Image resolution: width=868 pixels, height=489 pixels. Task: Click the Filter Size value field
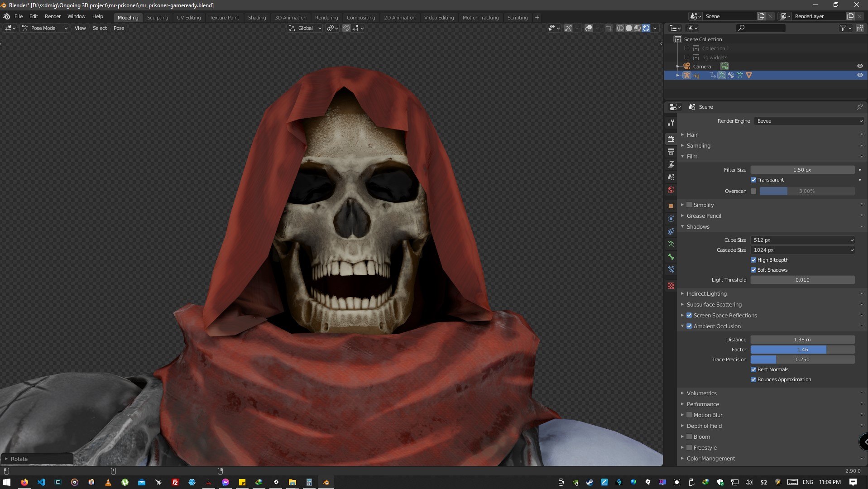click(x=803, y=170)
